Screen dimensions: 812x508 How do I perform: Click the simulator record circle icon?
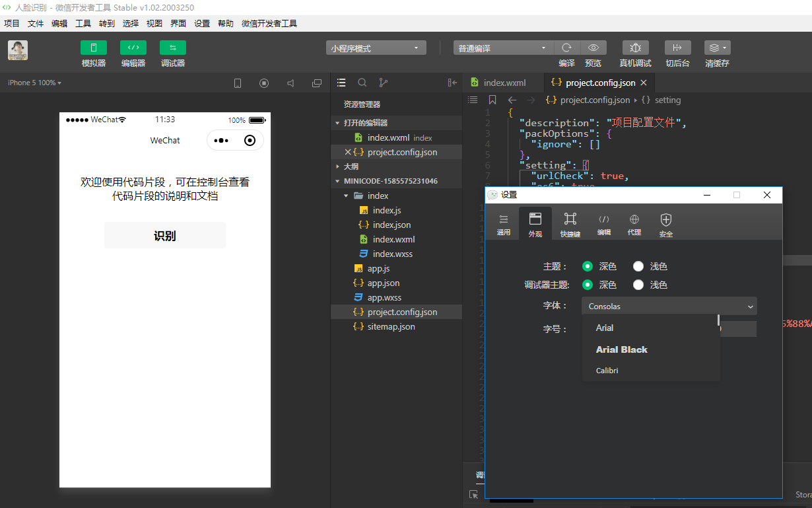(x=264, y=83)
